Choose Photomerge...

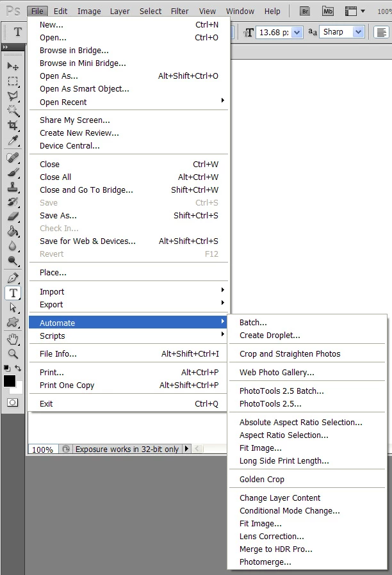click(307, 562)
